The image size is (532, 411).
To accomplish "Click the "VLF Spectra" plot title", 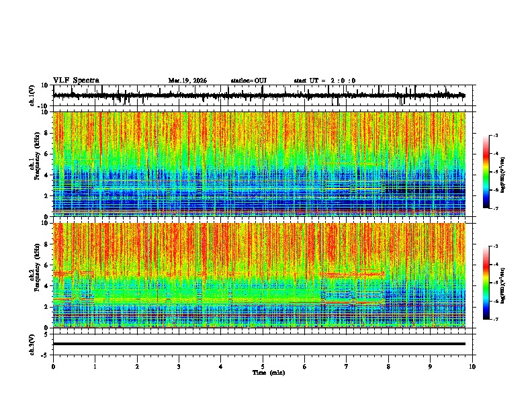I will point(77,81).
